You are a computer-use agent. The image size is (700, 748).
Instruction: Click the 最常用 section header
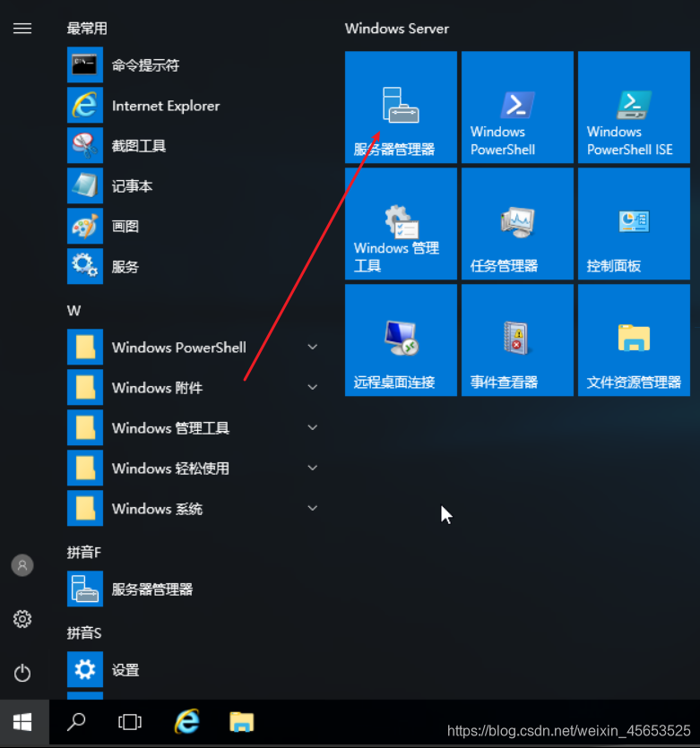coord(87,29)
